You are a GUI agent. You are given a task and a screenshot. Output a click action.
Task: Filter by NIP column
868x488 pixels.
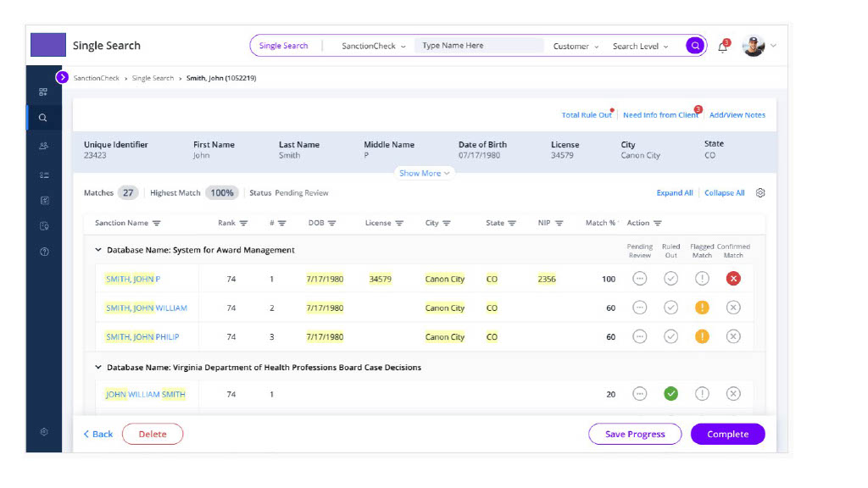tap(559, 223)
